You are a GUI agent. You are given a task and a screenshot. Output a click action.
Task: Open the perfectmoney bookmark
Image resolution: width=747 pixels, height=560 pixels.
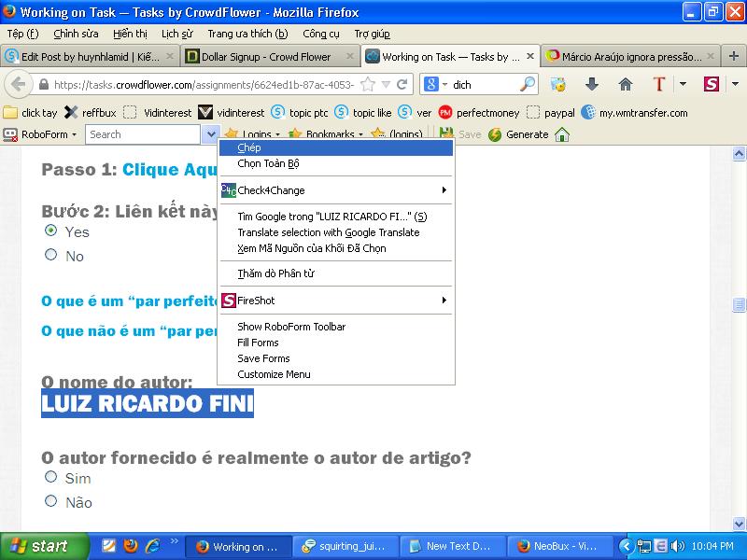(x=479, y=113)
